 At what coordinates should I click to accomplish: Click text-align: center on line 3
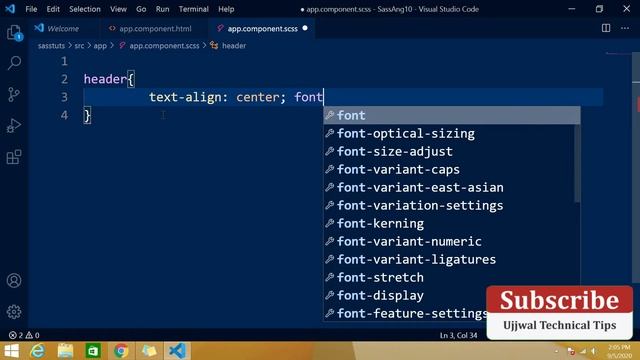[213, 97]
